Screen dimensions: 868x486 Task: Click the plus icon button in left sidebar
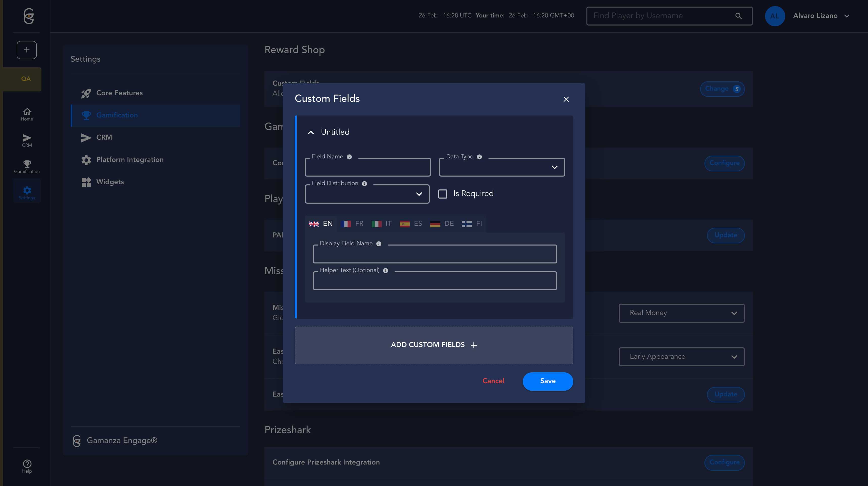26,50
